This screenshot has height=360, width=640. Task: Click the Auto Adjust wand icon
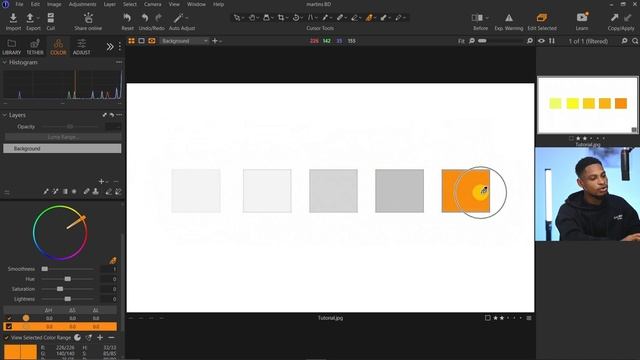pos(178,18)
